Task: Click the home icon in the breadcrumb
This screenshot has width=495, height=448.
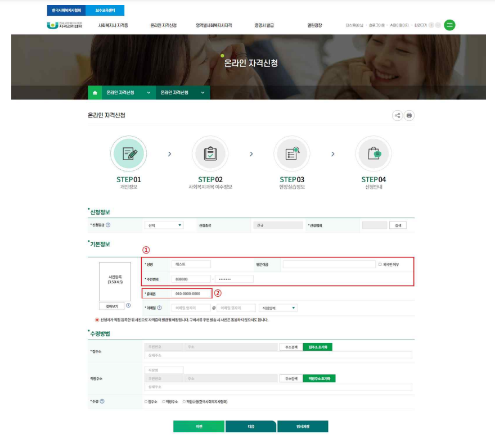Action: point(94,92)
